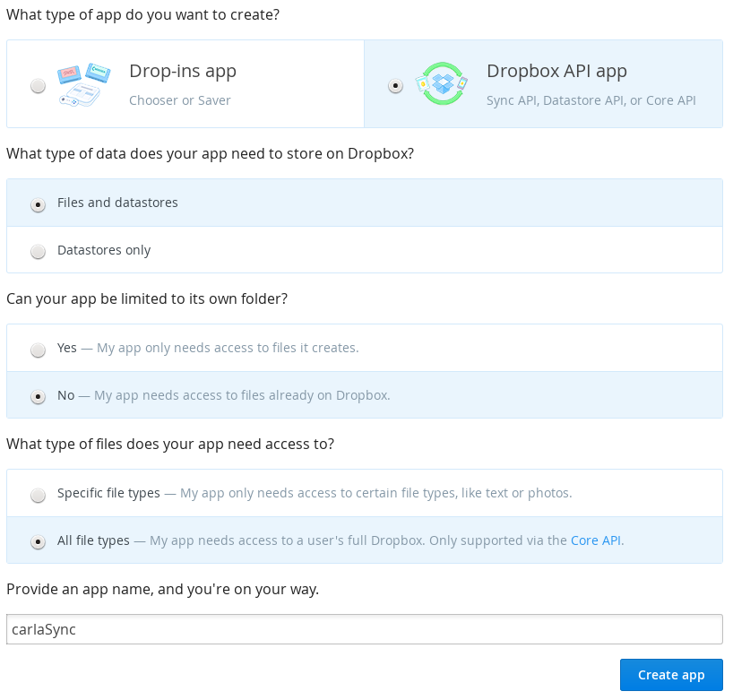Select the Dropbox API app radio button
Viewport: 733px width, 700px height.
pos(395,85)
